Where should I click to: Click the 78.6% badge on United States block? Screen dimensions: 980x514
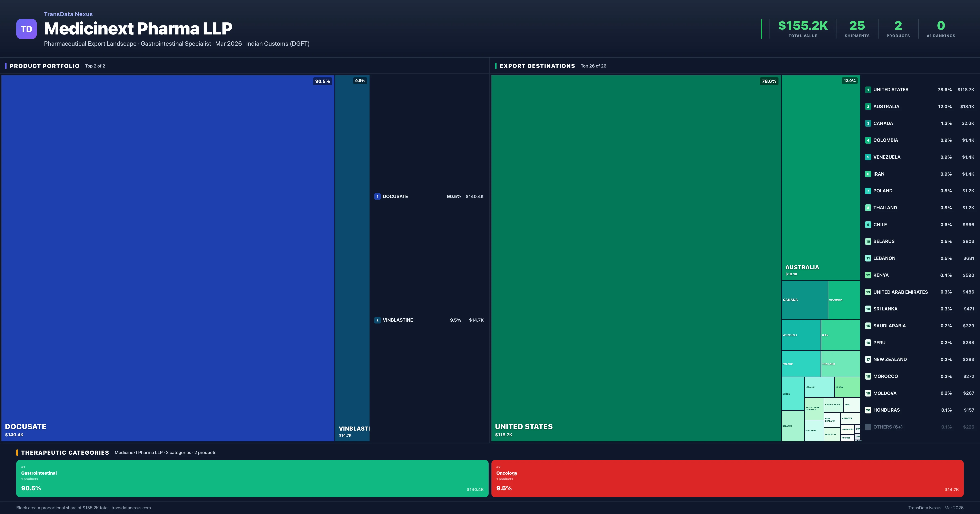(769, 81)
